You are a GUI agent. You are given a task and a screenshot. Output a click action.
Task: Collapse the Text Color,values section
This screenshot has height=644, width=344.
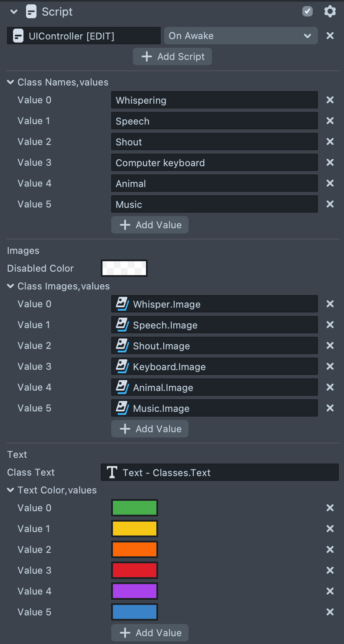[x=10, y=490]
